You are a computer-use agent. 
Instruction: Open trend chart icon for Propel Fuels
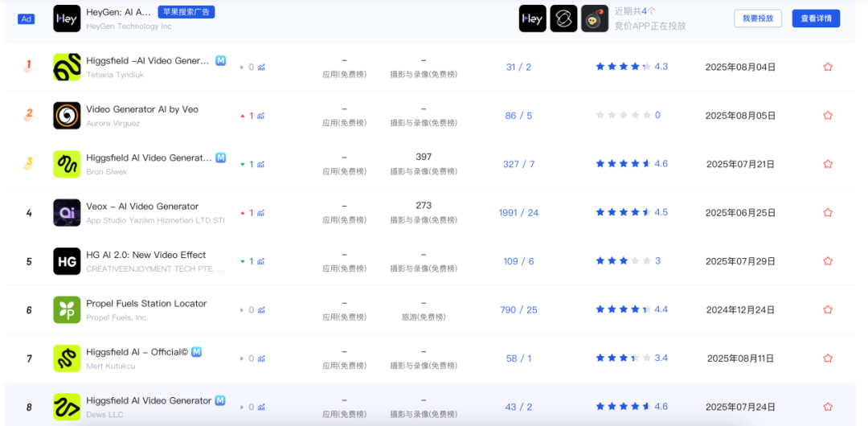(x=261, y=310)
